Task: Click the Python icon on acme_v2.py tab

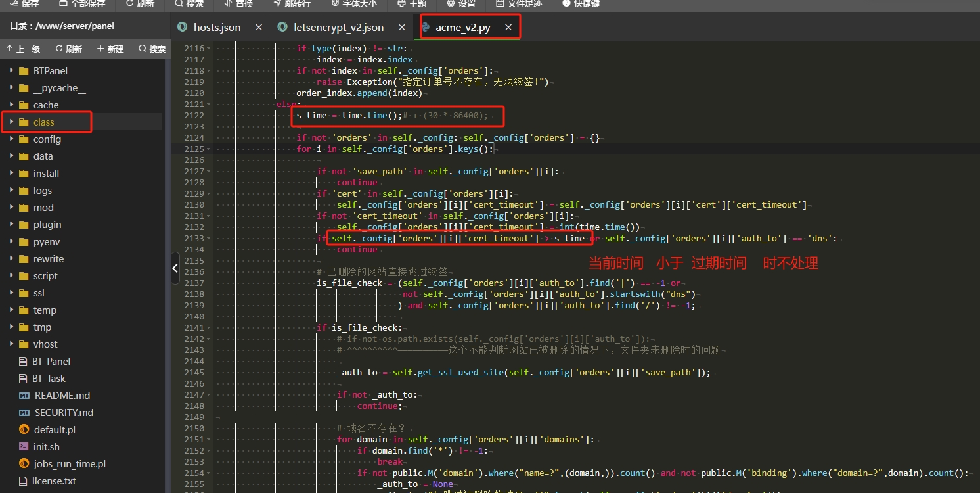Action: point(425,27)
